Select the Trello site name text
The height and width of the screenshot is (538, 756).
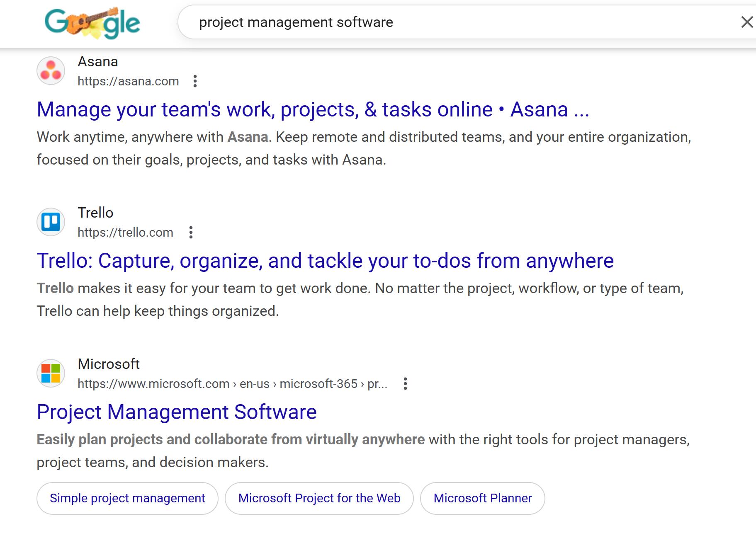(95, 213)
